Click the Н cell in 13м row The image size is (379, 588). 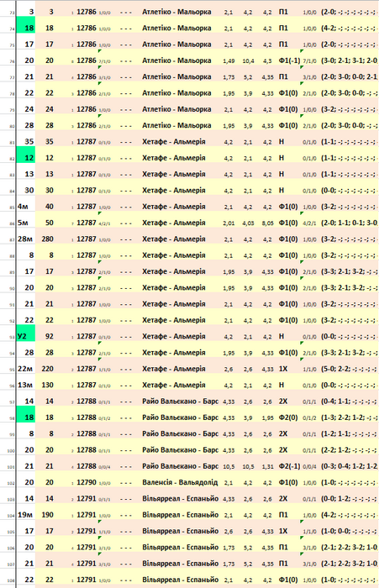(282, 385)
